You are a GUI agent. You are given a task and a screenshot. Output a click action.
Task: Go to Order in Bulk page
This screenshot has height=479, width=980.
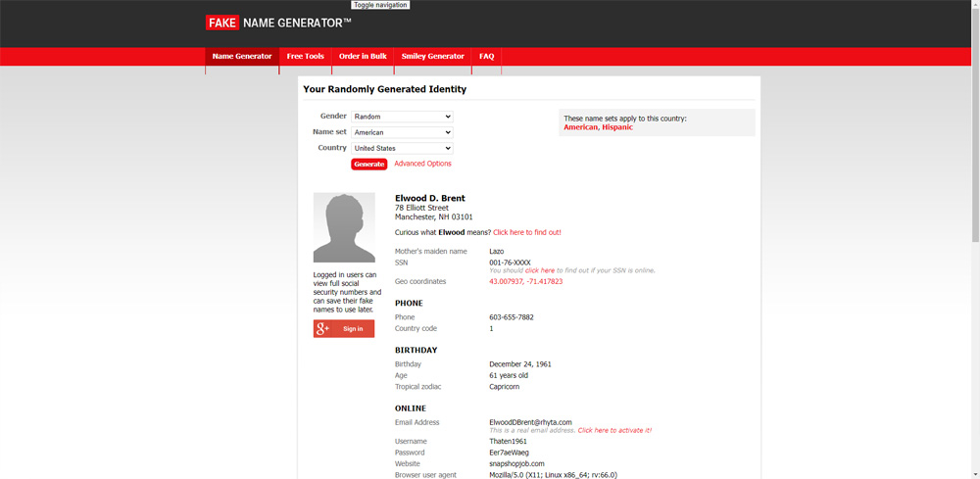point(363,57)
